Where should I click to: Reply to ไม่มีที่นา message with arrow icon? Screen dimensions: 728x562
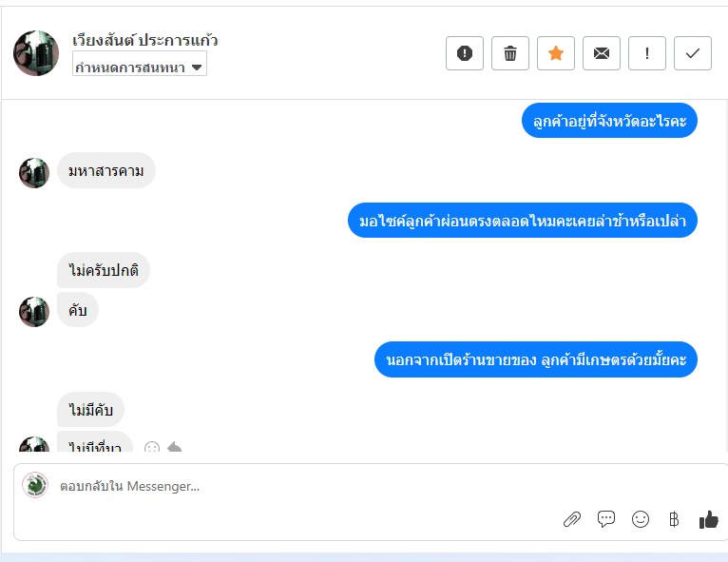174,447
